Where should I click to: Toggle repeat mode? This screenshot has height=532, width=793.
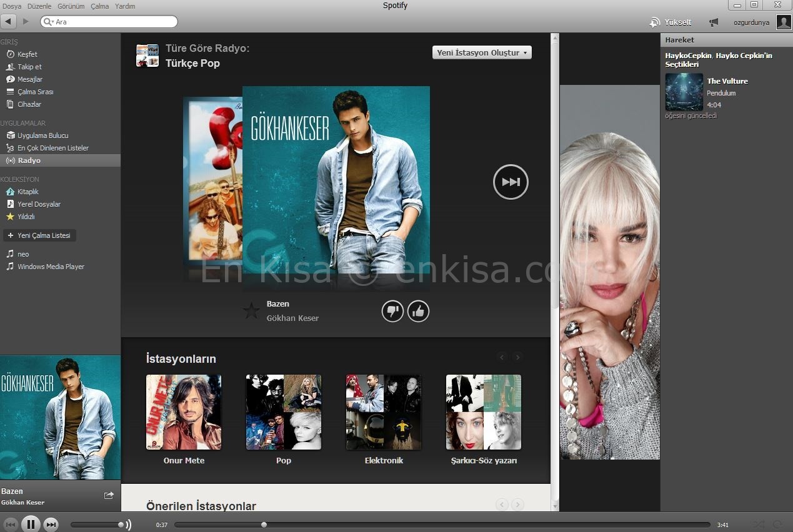click(778, 525)
